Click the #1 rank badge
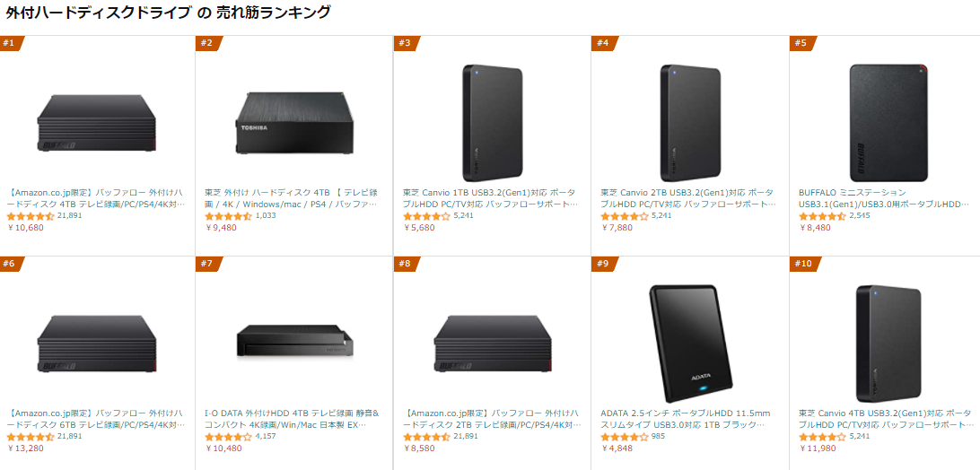 tap(9, 43)
